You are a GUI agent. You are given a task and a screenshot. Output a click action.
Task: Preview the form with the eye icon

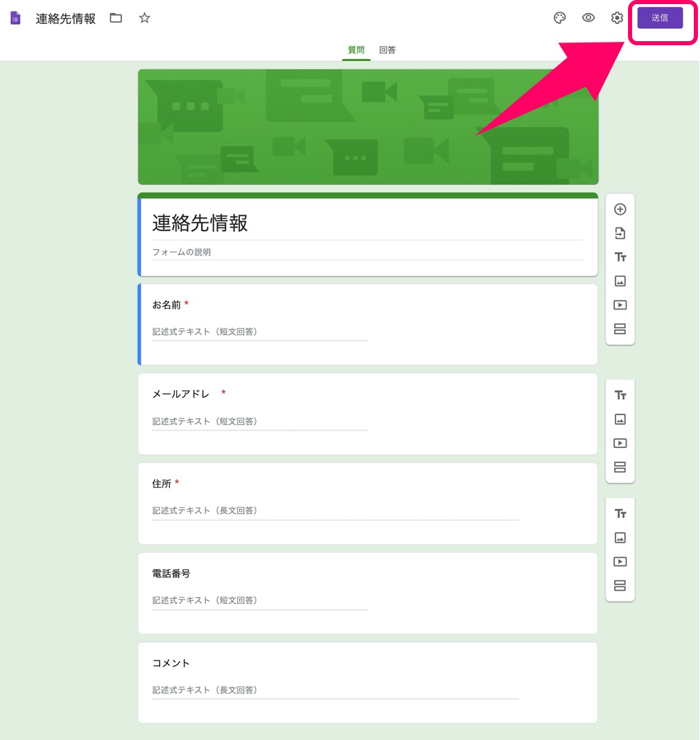coord(588,18)
